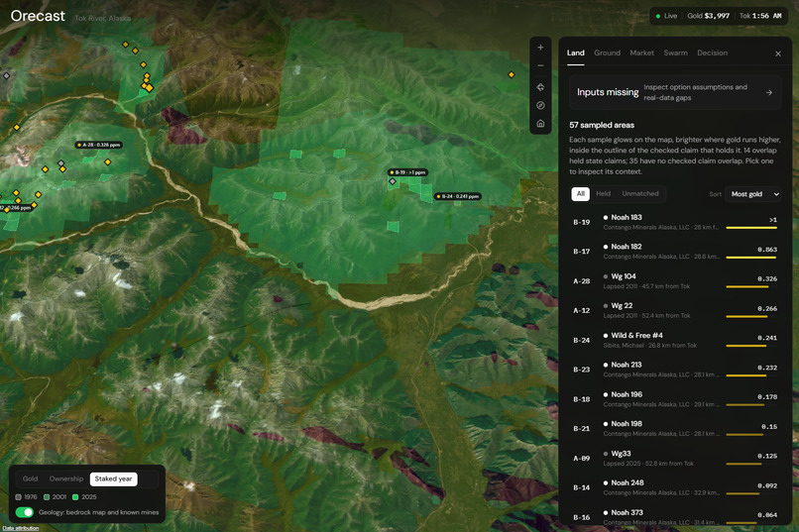Screen dimensions: 799x532
Task: Open the Inputs missing banner
Action: click(675, 93)
